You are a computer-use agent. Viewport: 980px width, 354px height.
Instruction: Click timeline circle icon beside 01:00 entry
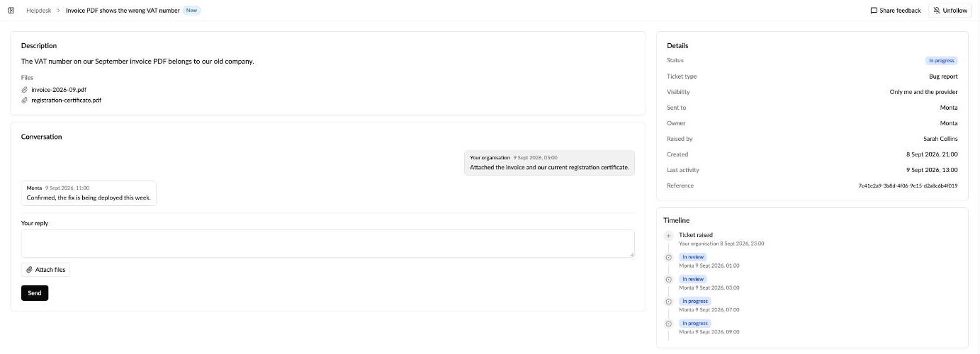(x=668, y=258)
